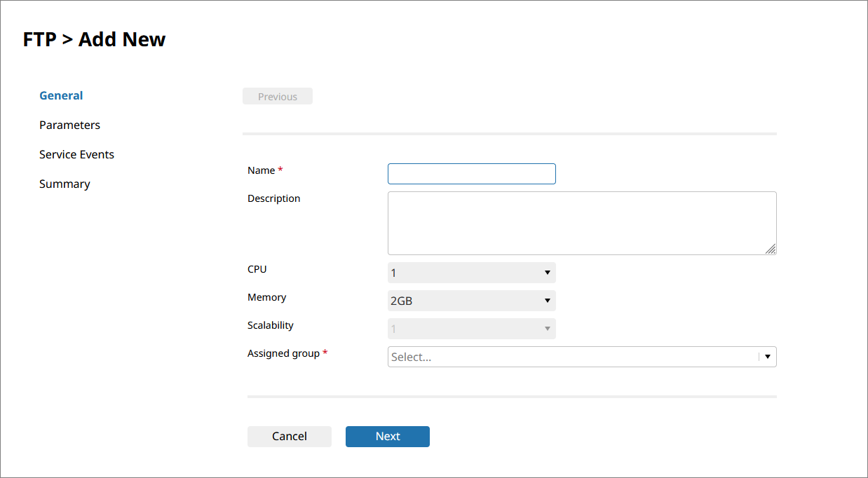Click the blue Next button
The image size is (868, 478).
[387, 437]
